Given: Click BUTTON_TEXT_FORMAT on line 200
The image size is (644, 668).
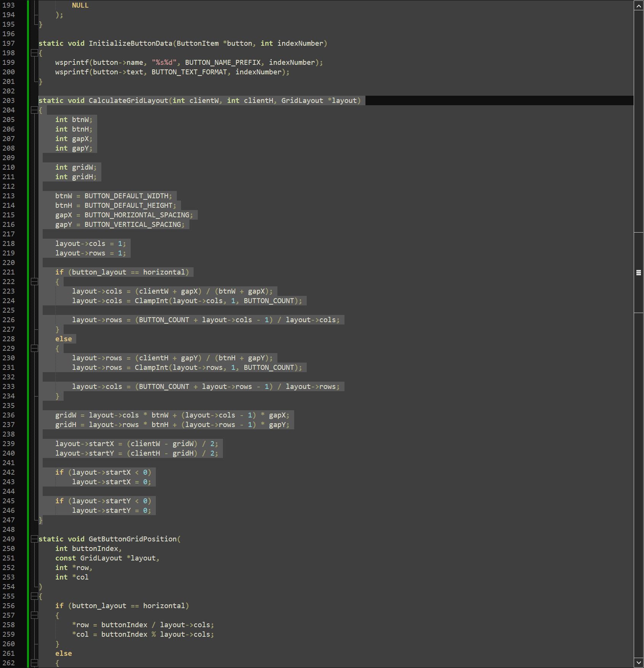Looking at the screenshot, I should click(189, 72).
